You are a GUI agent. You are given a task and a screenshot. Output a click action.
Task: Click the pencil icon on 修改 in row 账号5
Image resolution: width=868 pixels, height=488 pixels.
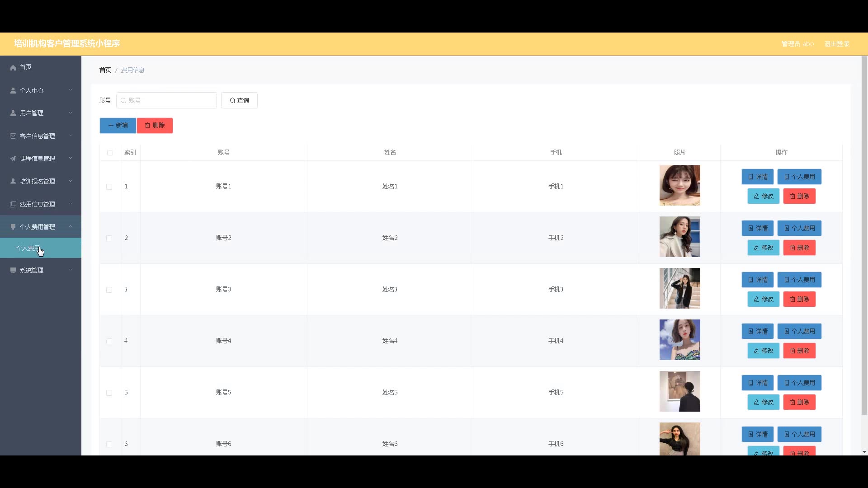pos(756,402)
